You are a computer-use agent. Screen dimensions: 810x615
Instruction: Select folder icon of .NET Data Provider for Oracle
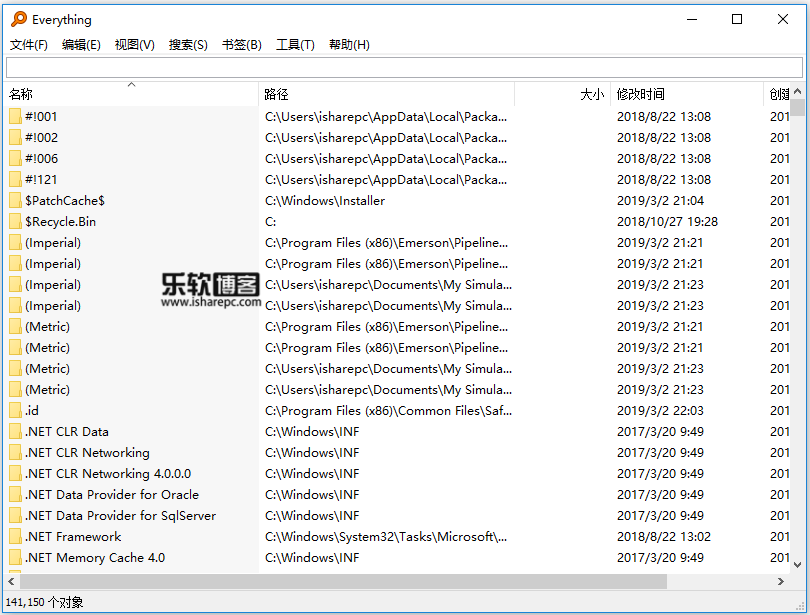[x=15, y=495]
